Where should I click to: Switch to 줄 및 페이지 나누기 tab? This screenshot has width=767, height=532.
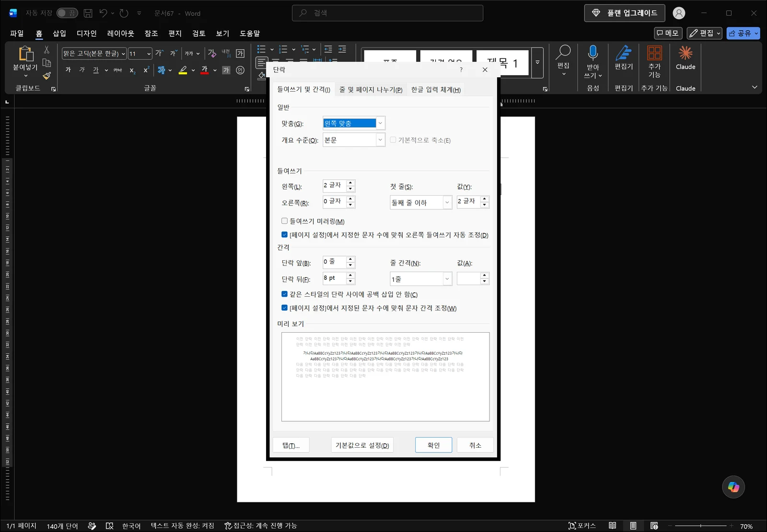coord(371,90)
